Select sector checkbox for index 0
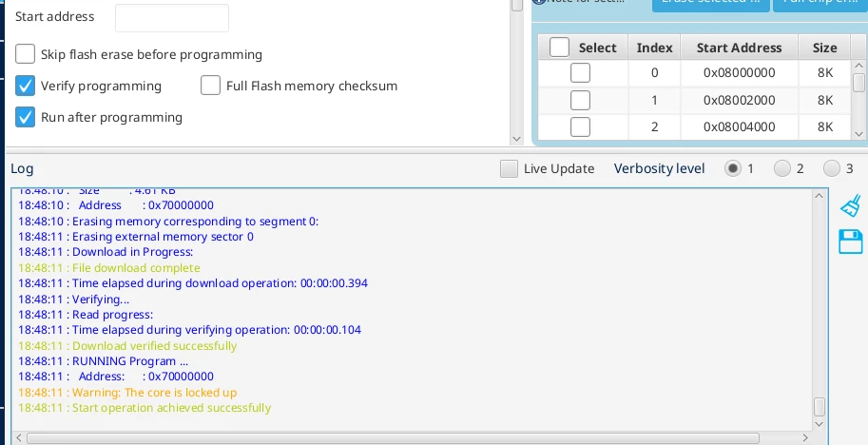868x445 pixels. coord(580,72)
